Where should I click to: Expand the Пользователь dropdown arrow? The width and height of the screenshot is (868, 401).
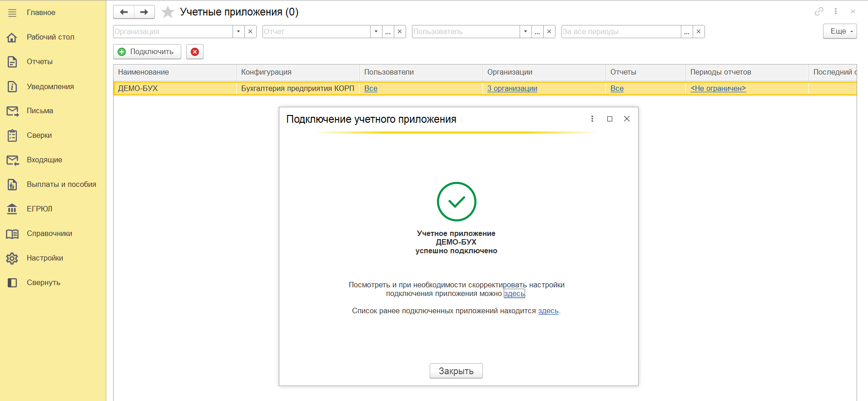click(x=526, y=32)
